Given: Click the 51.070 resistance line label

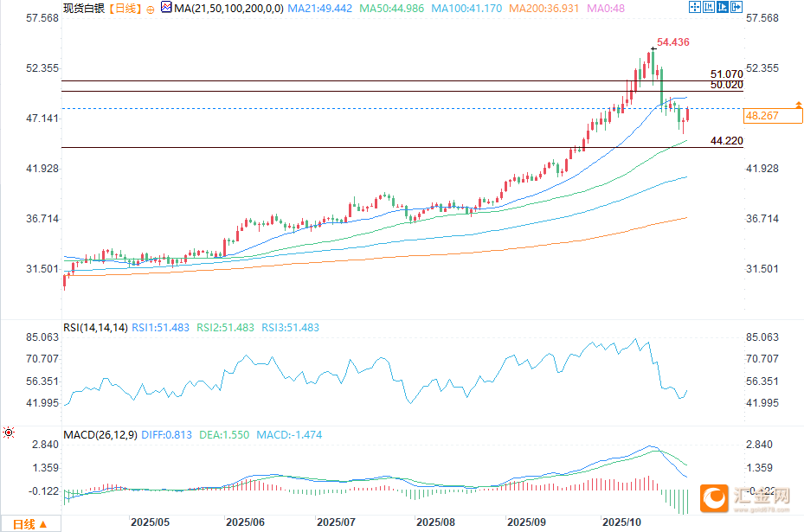Looking at the screenshot, I should pos(727,74).
